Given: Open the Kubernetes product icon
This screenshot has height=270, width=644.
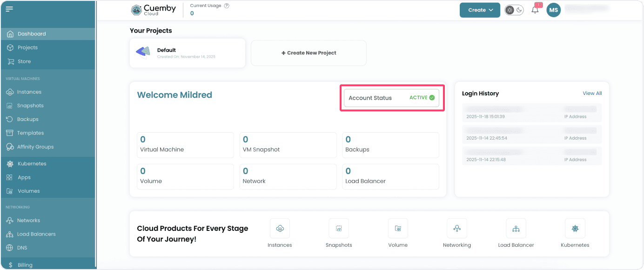Looking at the screenshot, I should [575, 229].
